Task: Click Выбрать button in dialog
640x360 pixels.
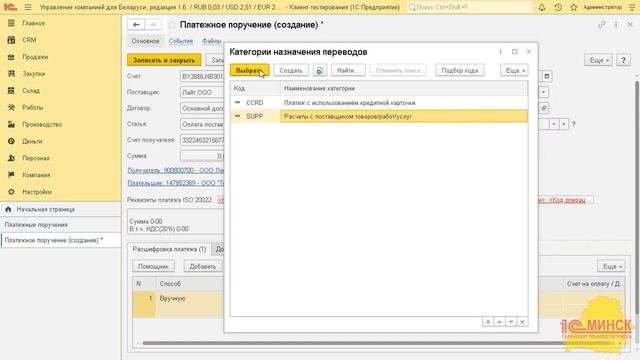Action: [x=249, y=70]
